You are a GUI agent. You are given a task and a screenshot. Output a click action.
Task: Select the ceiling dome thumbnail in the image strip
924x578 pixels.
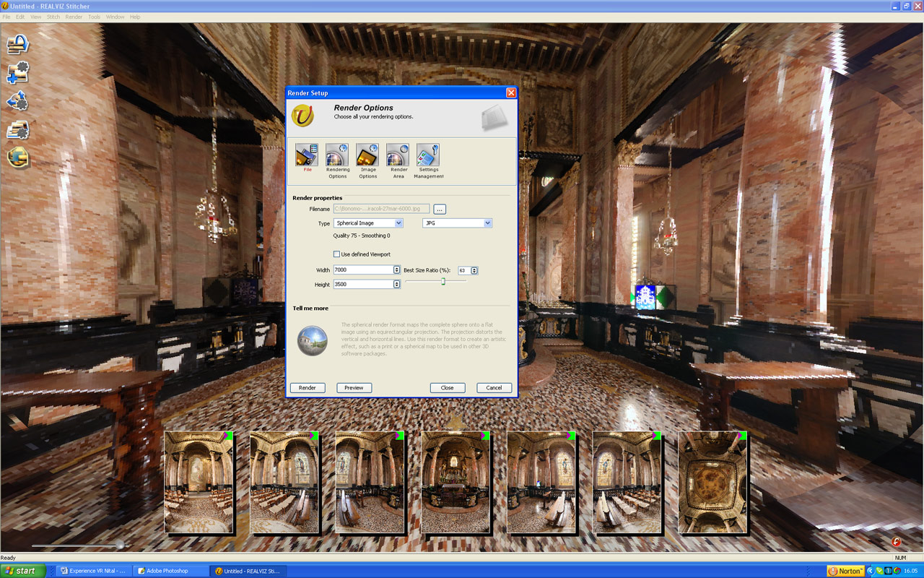(x=712, y=483)
